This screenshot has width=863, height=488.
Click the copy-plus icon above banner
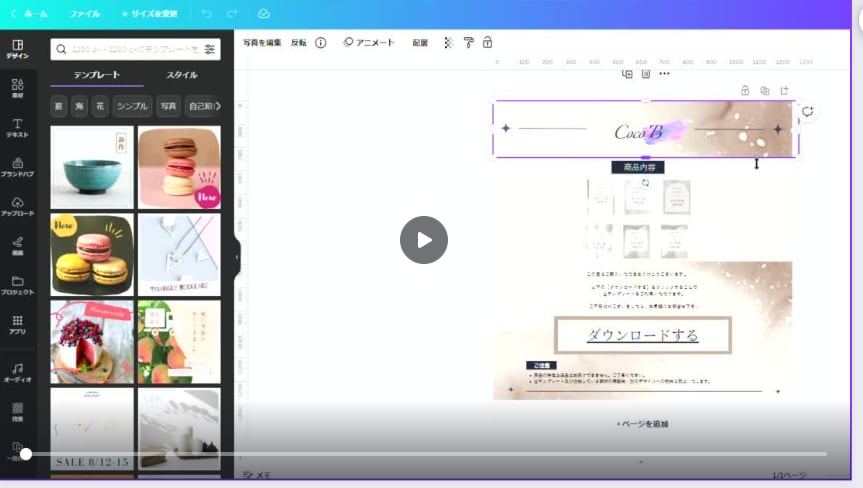(x=627, y=74)
